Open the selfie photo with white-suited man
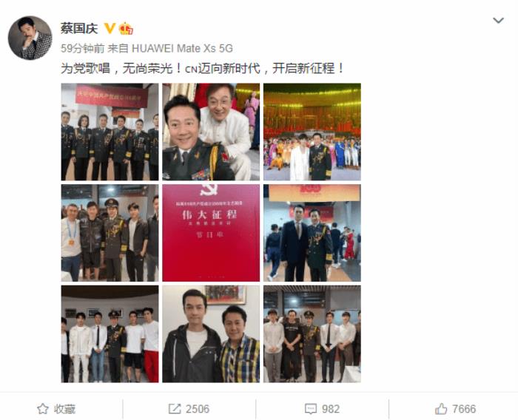This screenshot has height=420, width=518. (x=211, y=132)
